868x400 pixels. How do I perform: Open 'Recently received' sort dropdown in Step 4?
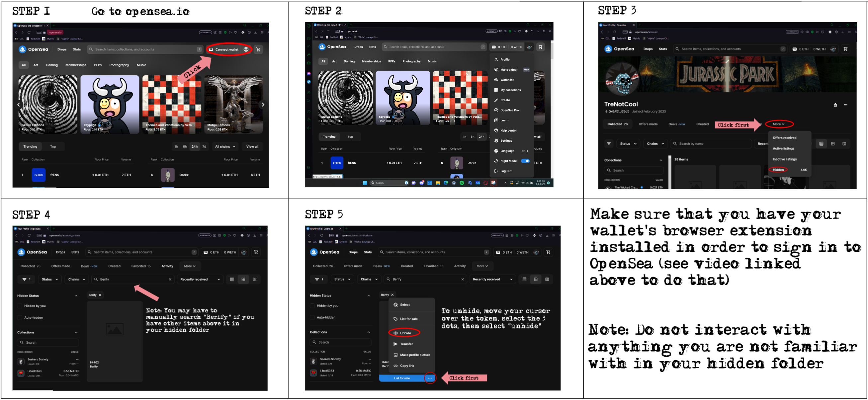pyautogui.click(x=200, y=280)
